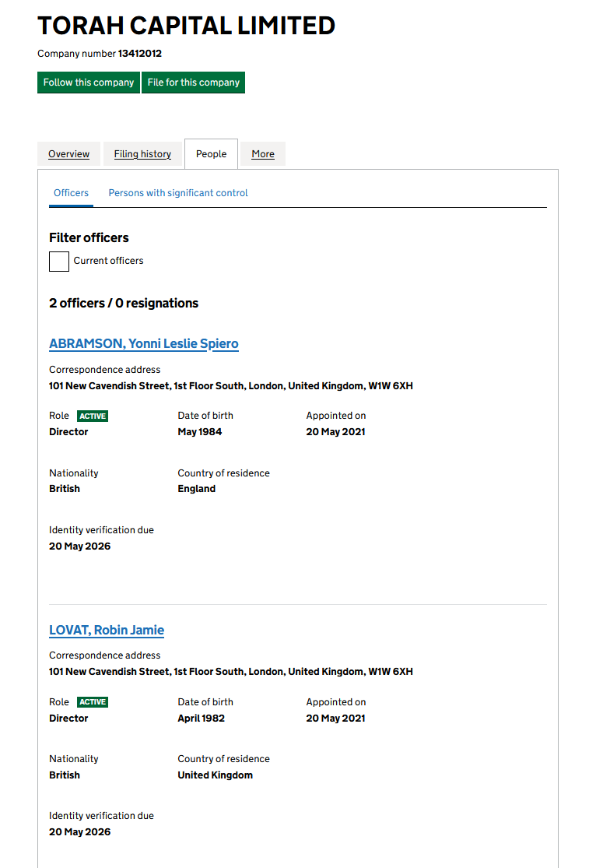Click 2 officers / 0 resignations text
This screenshot has height=868, width=589.
click(124, 304)
